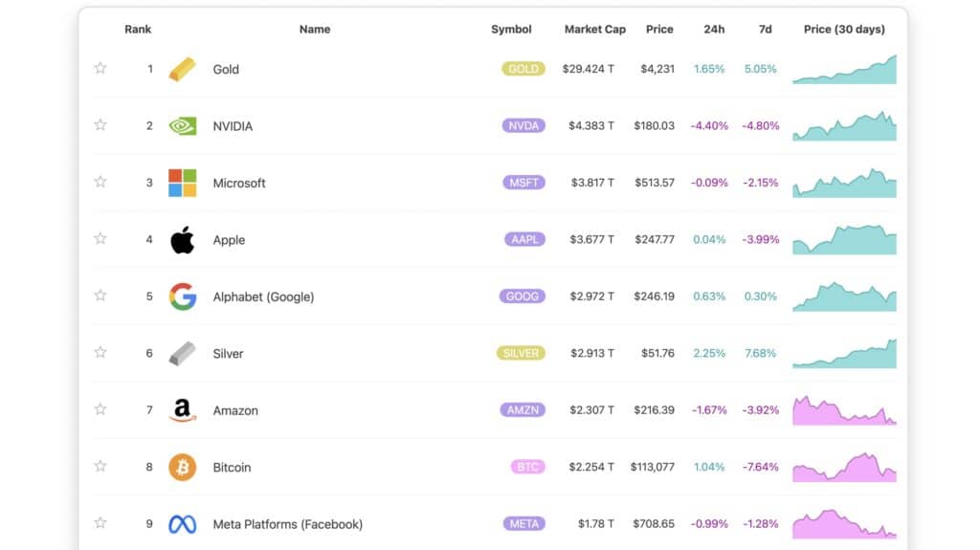
Task: Open Amazon 30-day price chart
Action: click(844, 410)
